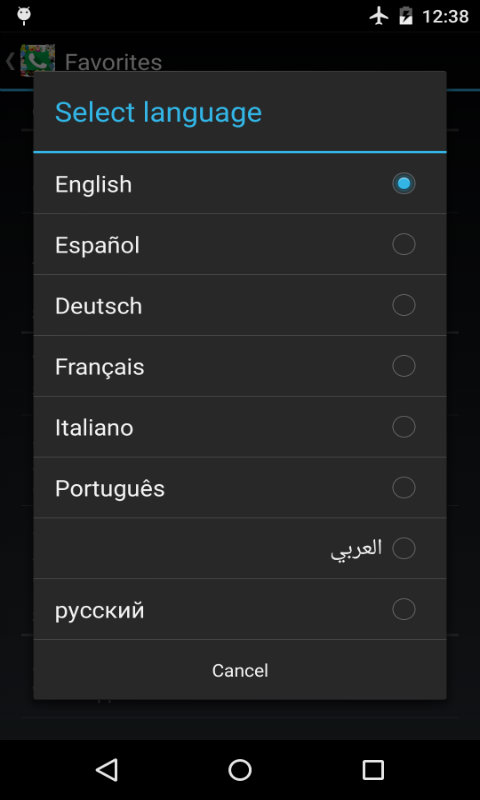The image size is (480, 800).
Task: Tap the Android debug notification icon
Action: [x=23, y=16]
